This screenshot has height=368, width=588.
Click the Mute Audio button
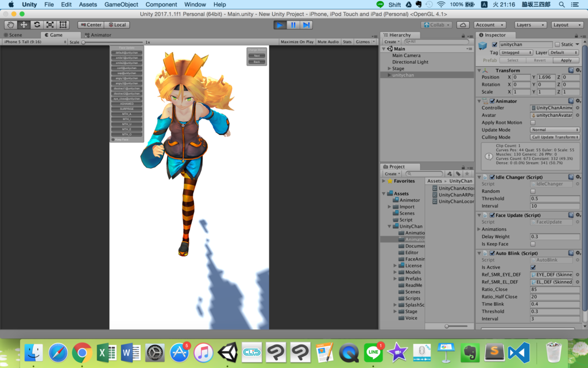coord(328,41)
